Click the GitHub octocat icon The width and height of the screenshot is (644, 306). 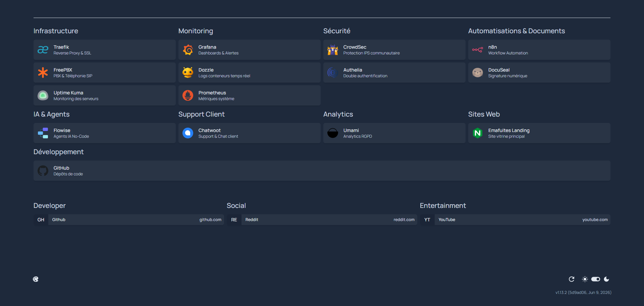43,171
